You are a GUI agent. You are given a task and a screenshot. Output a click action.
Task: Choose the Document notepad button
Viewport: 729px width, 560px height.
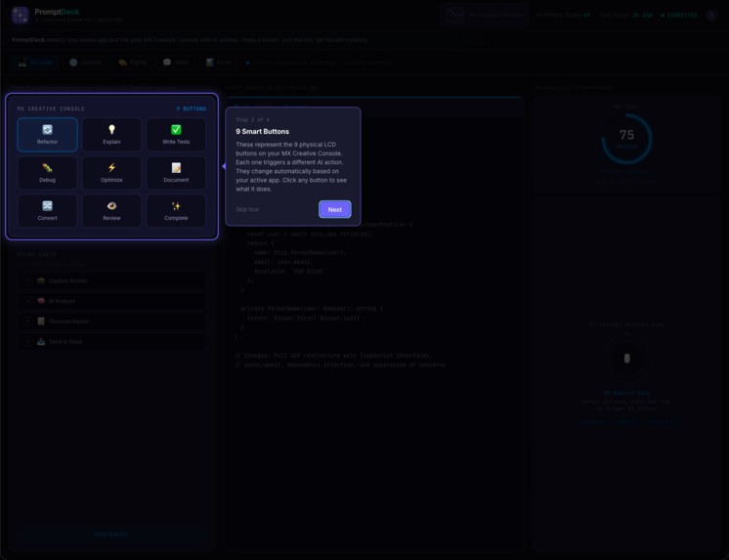coord(176,173)
